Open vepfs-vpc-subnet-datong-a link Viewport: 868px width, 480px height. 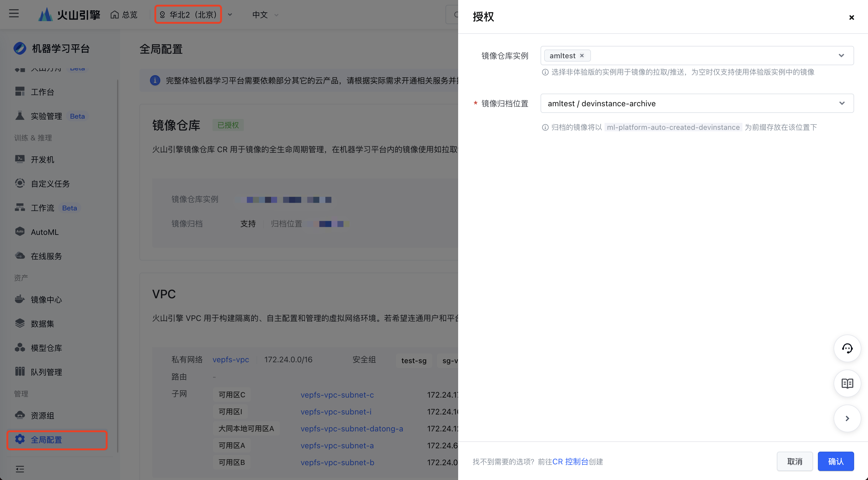(x=351, y=428)
